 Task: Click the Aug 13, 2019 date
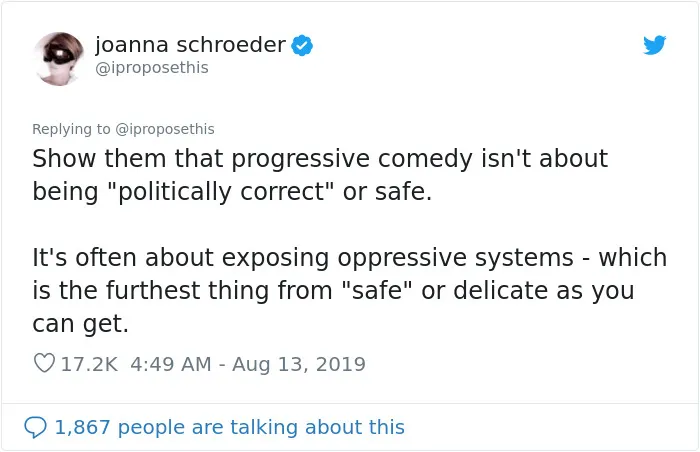coord(299,364)
